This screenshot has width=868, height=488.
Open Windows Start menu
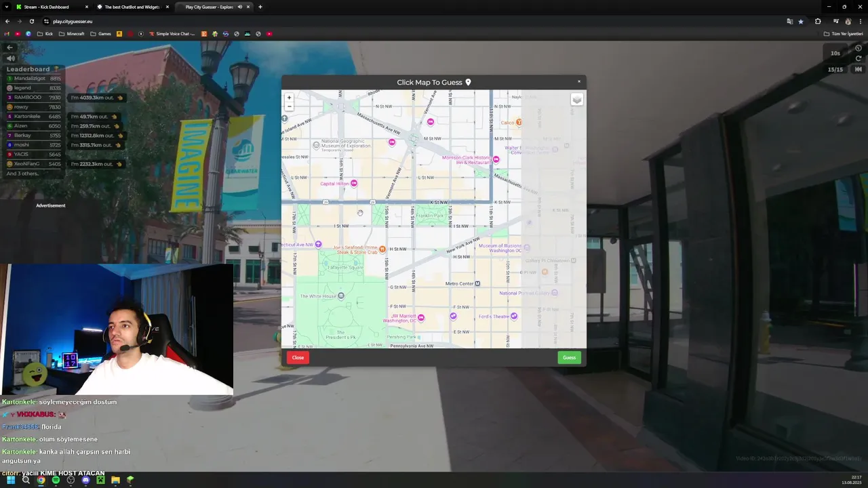[x=11, y=480]
